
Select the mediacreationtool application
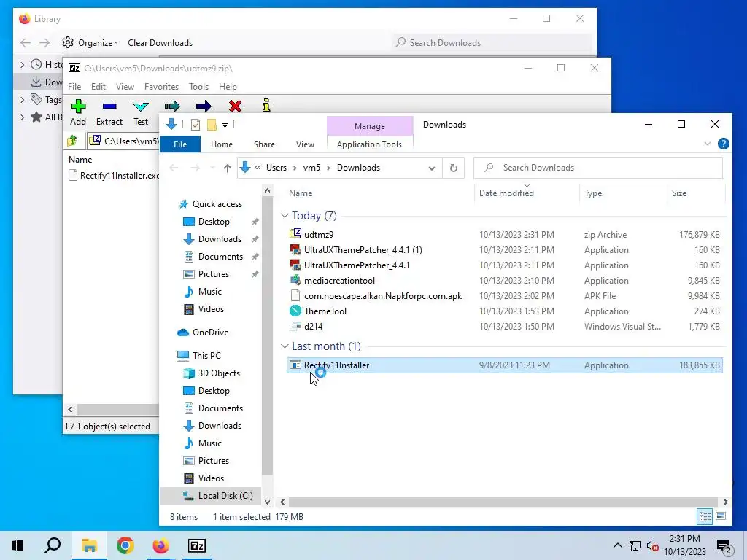(x=505, y=281)
